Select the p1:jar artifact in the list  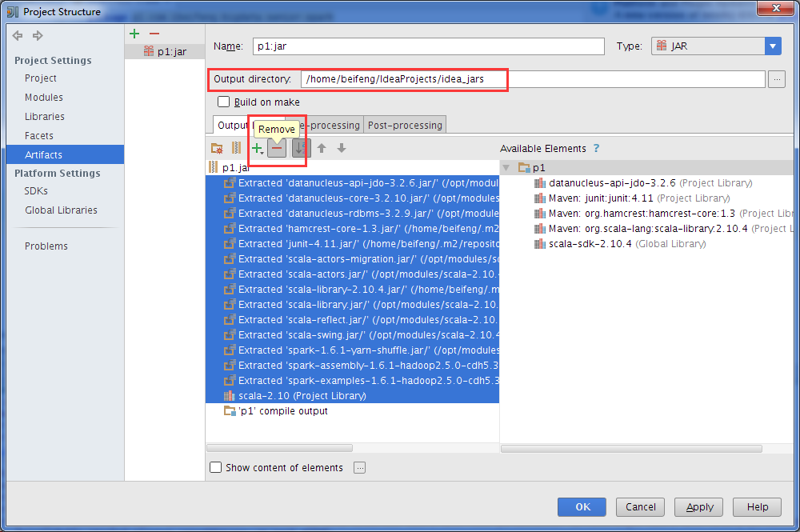pyautogui.click(x=165, y=51)
